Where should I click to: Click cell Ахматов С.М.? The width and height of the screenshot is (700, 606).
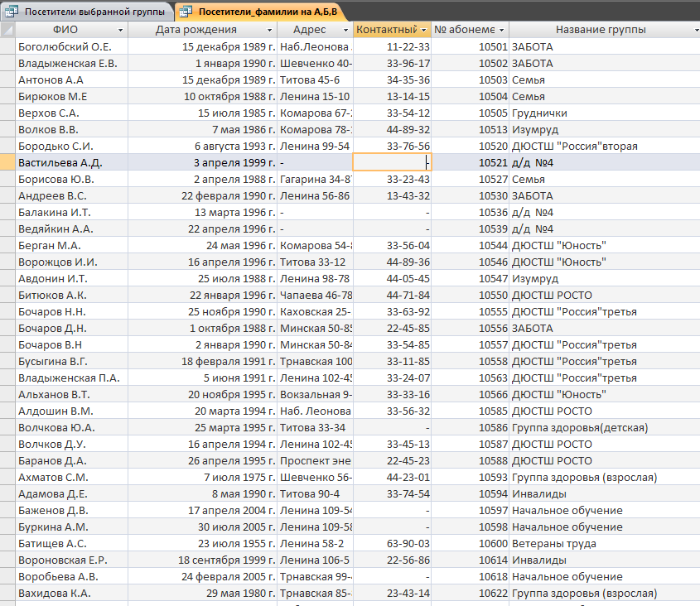pos(71,477)
